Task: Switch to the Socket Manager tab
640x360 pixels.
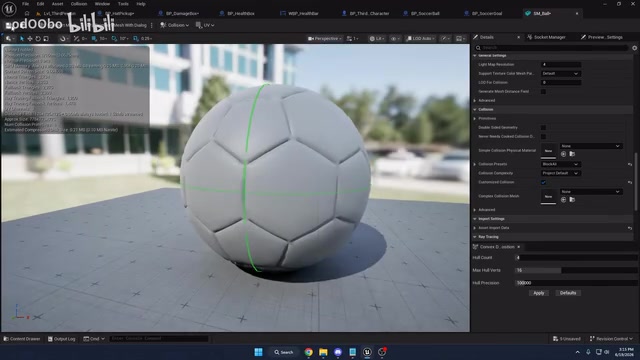Action: coord(546,37)
